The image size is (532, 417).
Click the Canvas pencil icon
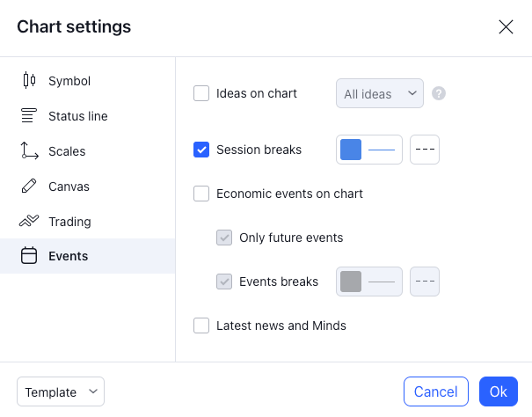pyautogui.click(x=29, y=187)
